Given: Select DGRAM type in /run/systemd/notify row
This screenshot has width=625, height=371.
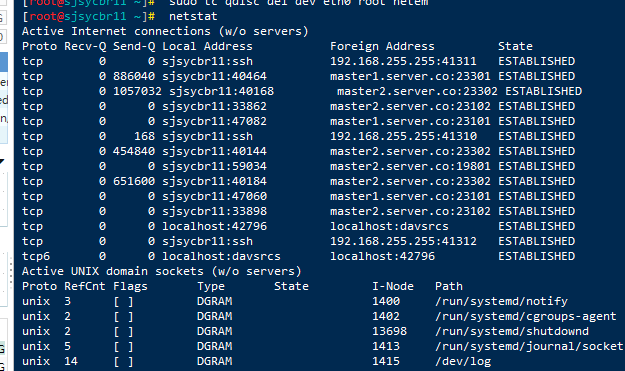Looking at the screenshot, I should [214, 301].
